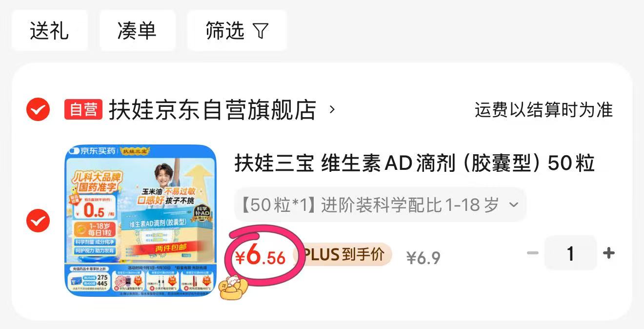This screenshot has height=329, width=644.
Task: Click the chevron in the spec selector
Action: pyautogui.click(x=513, y=205)
